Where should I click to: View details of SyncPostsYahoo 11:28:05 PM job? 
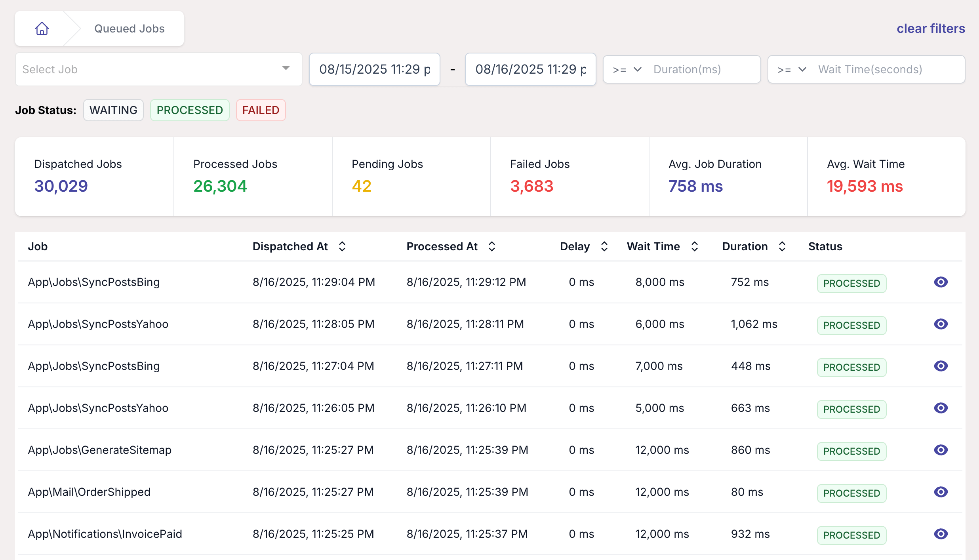(x=941, y=324)
